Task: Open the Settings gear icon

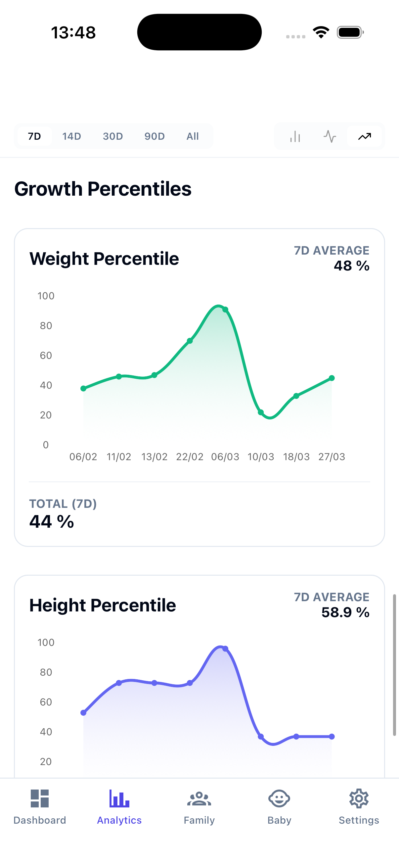Action: (x=359, y=798)
